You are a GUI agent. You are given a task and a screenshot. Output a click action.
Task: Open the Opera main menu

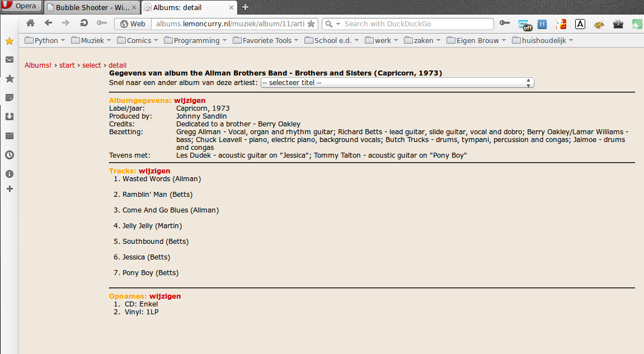[21, 6]
